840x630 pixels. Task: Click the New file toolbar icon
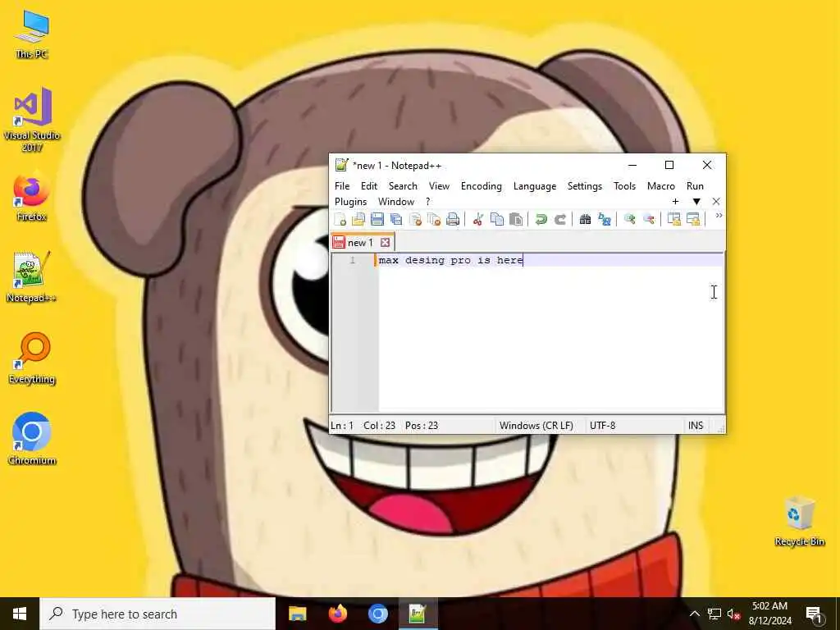point(340,219)
